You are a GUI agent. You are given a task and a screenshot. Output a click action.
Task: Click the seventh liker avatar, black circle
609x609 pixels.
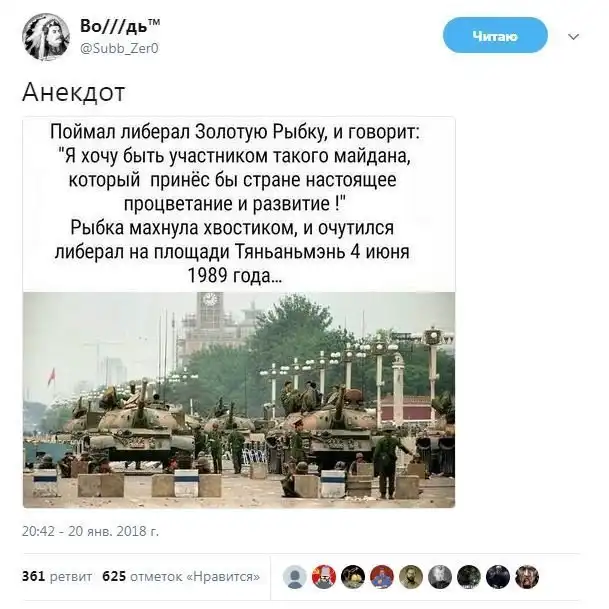pyautogui.click(x=469, y=577)
